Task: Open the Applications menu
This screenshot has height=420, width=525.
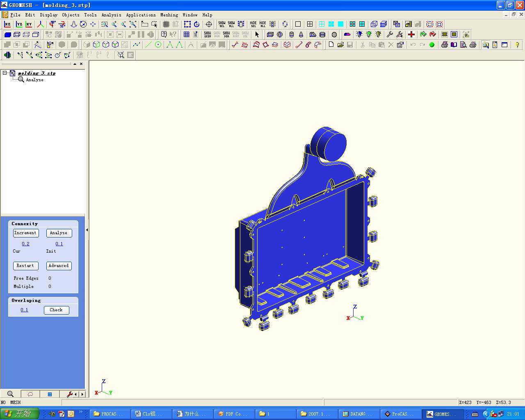Action: (141, 15)
